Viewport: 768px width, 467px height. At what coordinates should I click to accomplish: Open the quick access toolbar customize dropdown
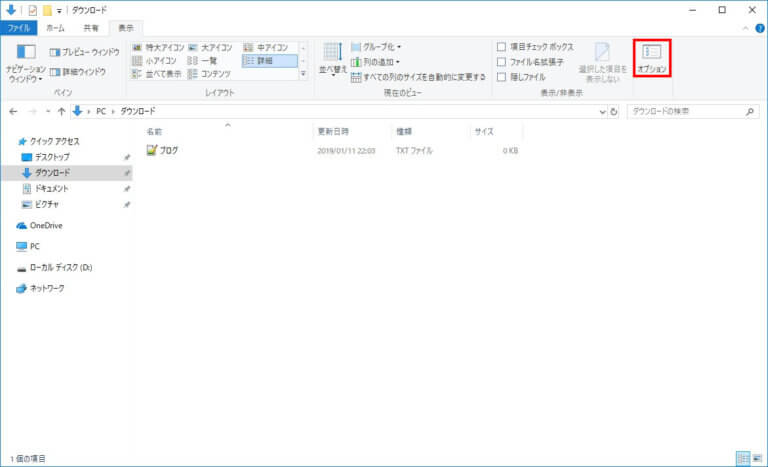click(x=59, y=10)
